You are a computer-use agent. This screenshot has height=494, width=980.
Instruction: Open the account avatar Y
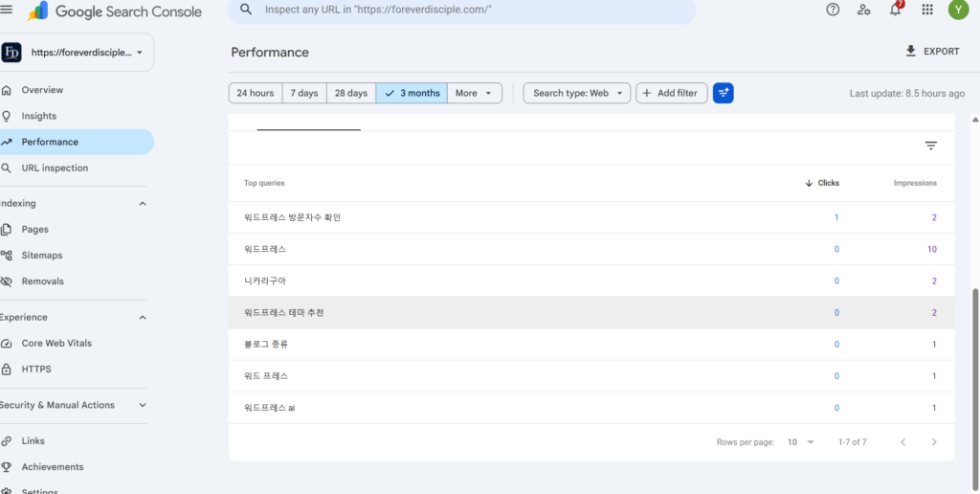click(x=958, y=10)
